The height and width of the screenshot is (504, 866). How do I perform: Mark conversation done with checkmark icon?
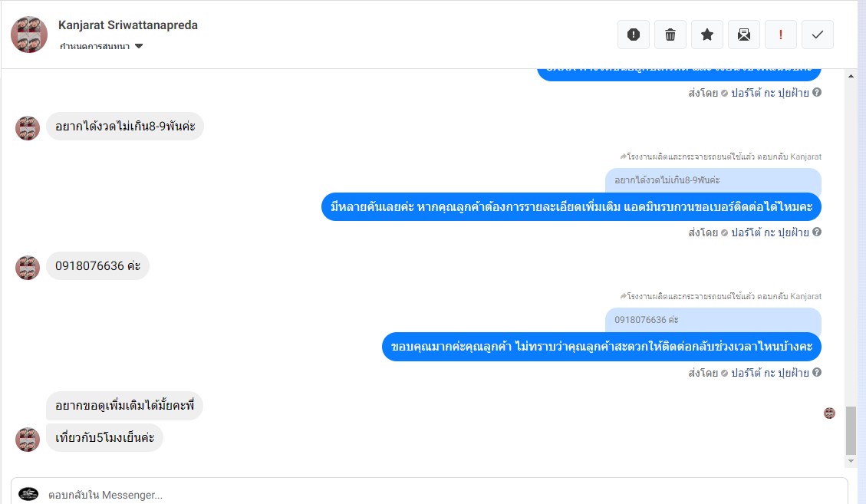[817, 35]
